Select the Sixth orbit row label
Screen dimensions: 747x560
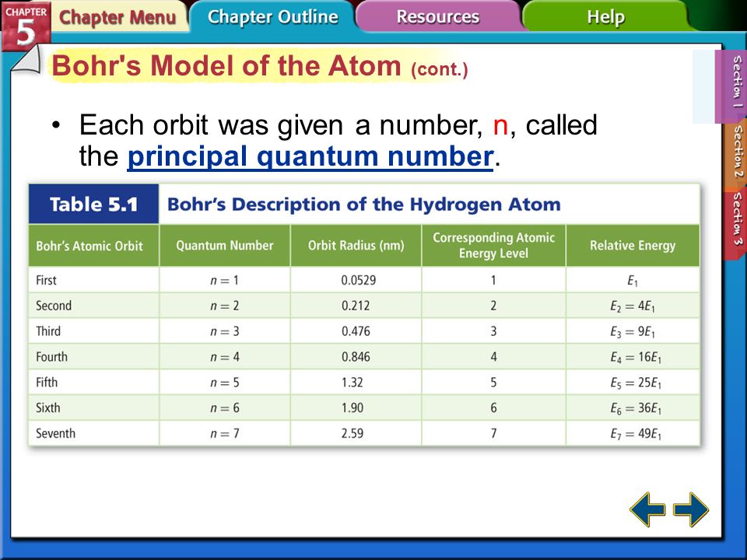(48, 408)
